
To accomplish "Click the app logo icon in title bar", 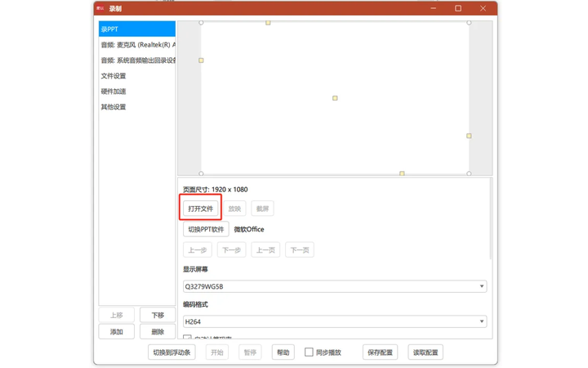I will [100, 8].
